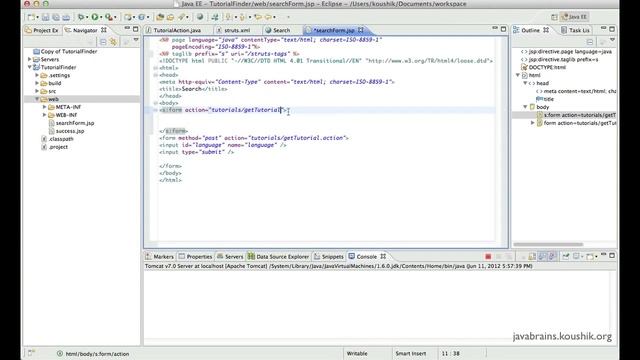The height and width of the screenshot is (360, 640).
Task: Click the Print icon in main toolbar
Action: tap(66, 17)
